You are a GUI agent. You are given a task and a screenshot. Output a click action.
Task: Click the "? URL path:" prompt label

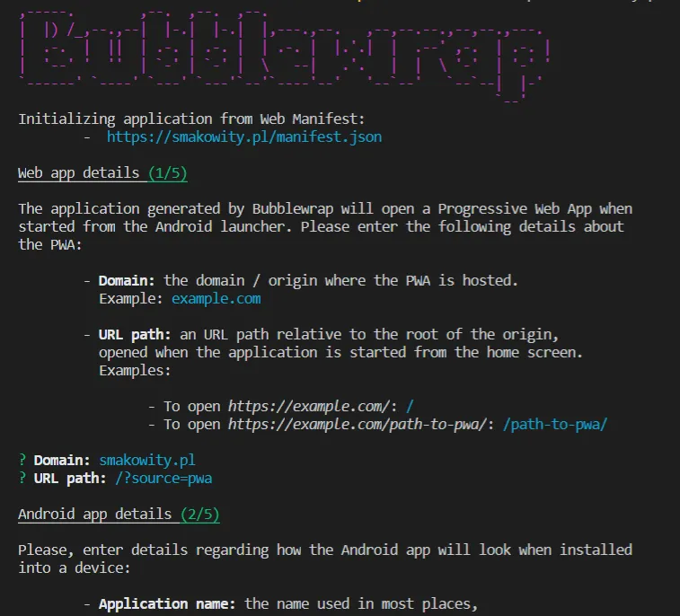(62, 478)
